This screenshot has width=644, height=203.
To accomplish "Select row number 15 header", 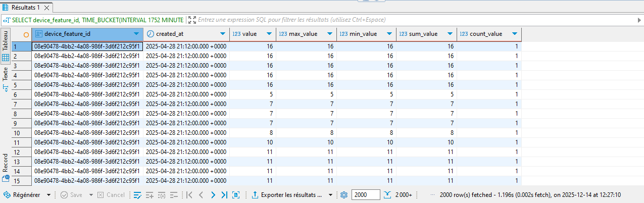I will coord(22,181).
